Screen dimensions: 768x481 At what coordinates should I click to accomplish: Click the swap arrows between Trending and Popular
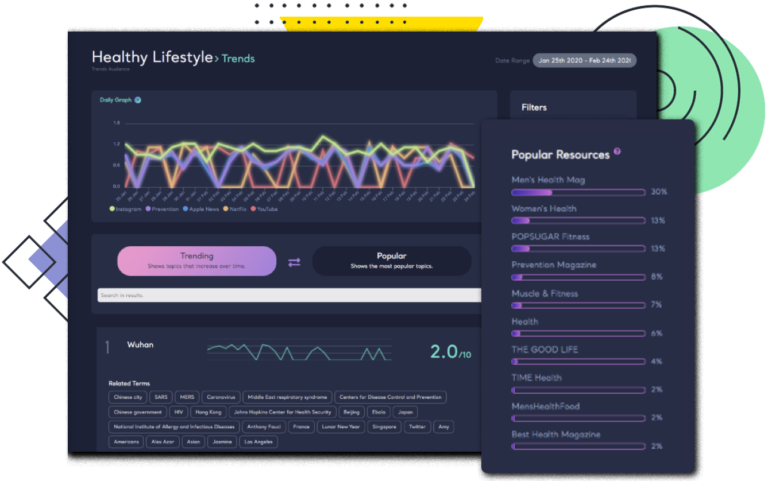coord(294,262)
